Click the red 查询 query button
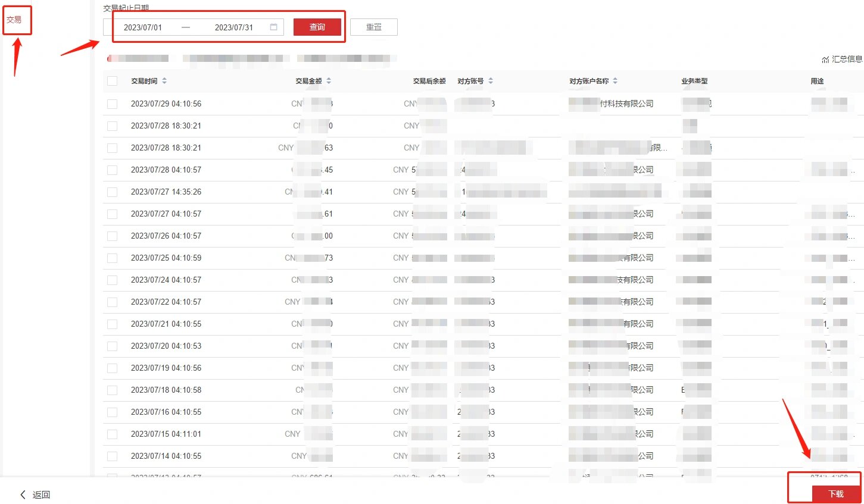Image resolution: width=864 pixels, height=504 pixels. click(x=317, y=27)
